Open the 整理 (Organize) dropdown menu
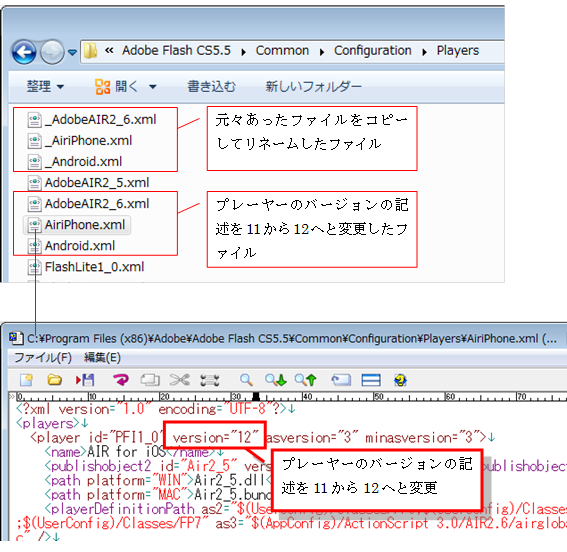 click(45, 86)
